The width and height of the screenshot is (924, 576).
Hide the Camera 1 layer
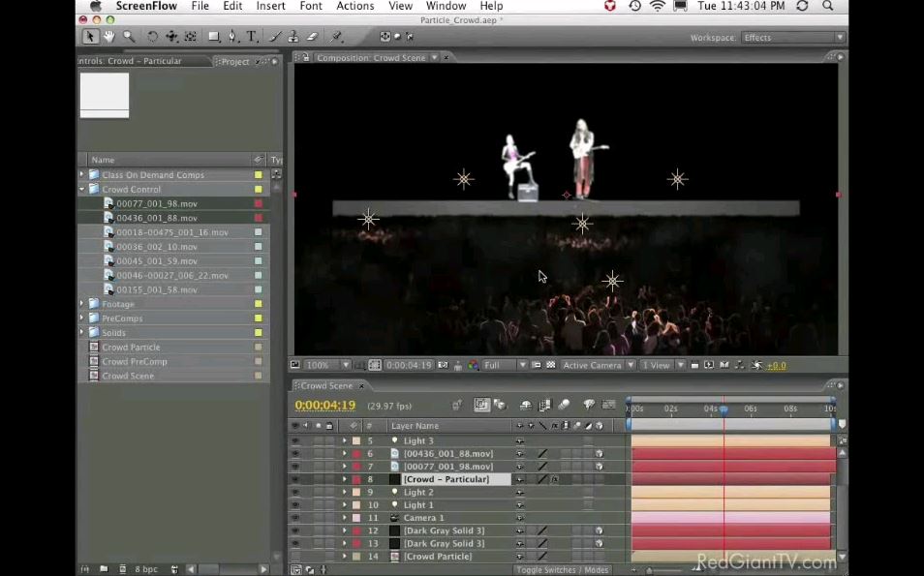[295, 518]
